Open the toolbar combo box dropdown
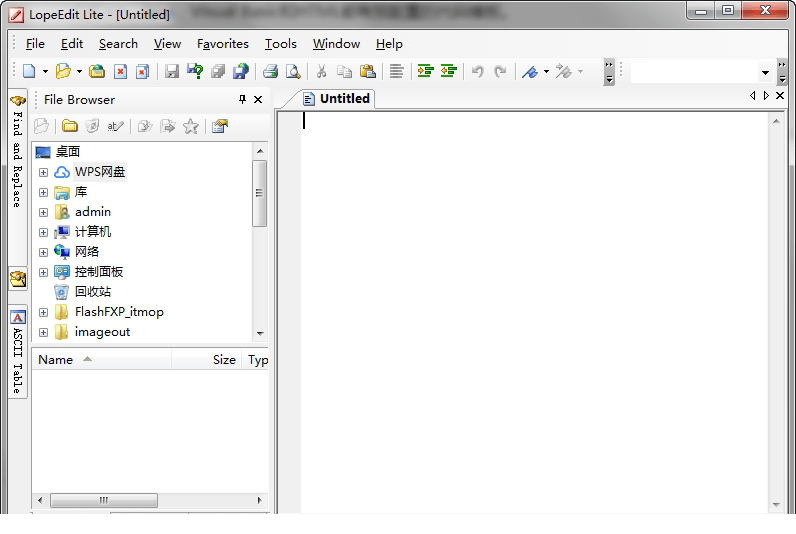The width and height of the screenshot is (796, 534). point(765,73)
